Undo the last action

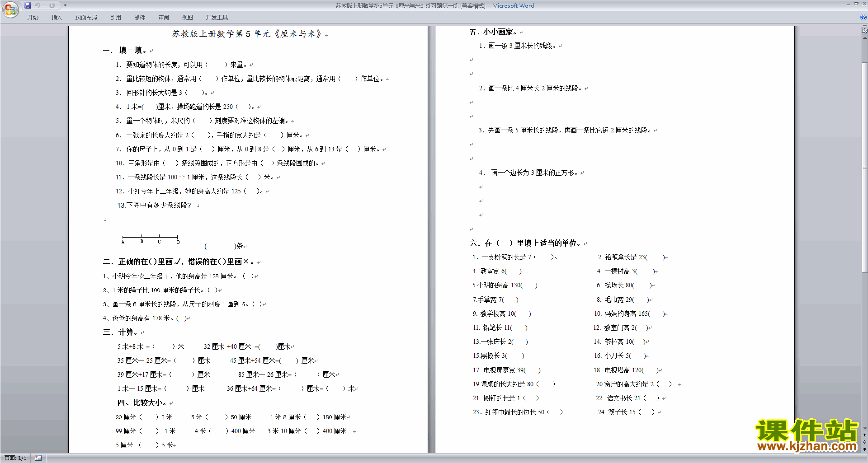click(38, 5)
